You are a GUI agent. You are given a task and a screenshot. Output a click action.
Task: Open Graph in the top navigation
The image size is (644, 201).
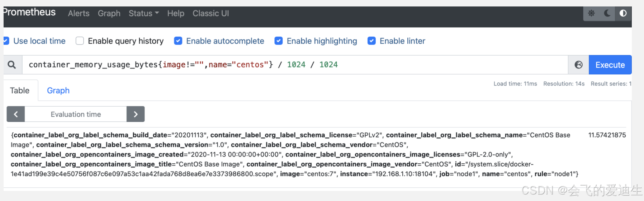click(109, 13)
